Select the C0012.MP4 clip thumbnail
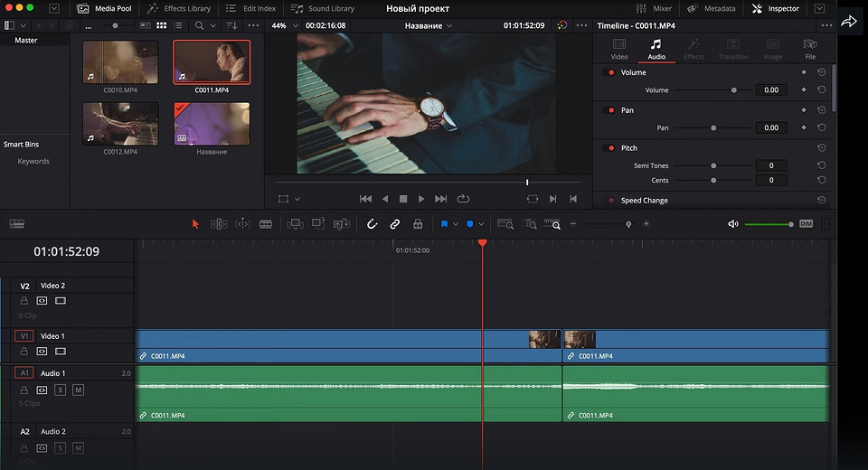Image resolution: width=868 pixels, height=470 pixels. coord(120,124)
